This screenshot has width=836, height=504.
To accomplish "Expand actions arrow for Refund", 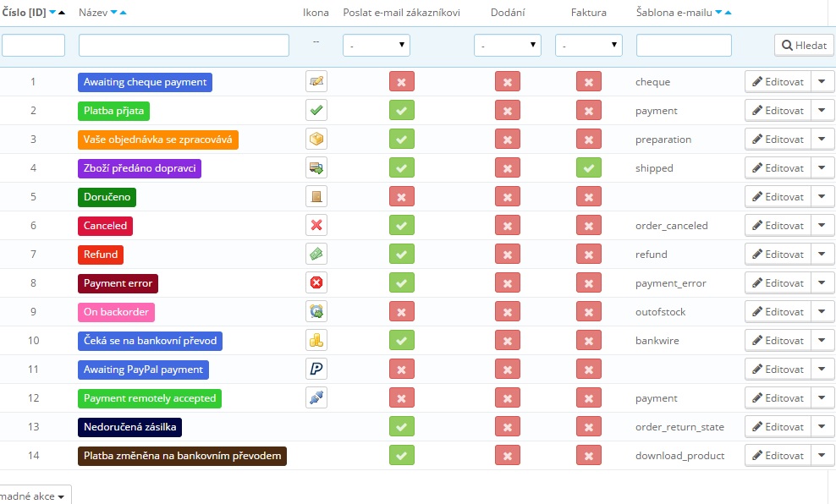I will coord(822,255).
